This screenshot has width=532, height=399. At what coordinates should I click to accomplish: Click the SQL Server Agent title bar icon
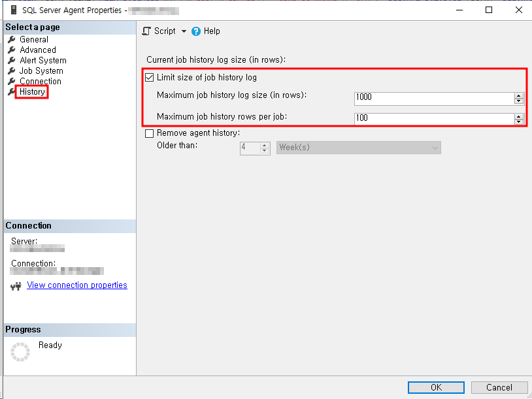(14, 10)
